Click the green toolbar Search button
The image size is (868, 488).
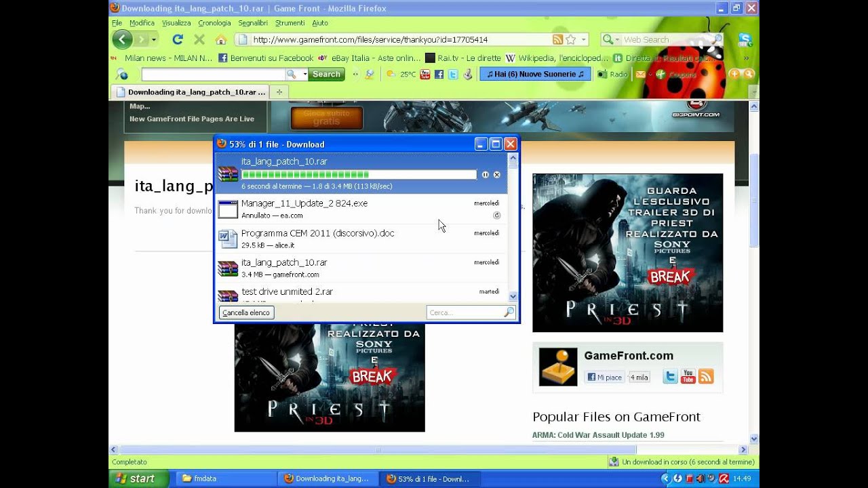coord(326,75)
